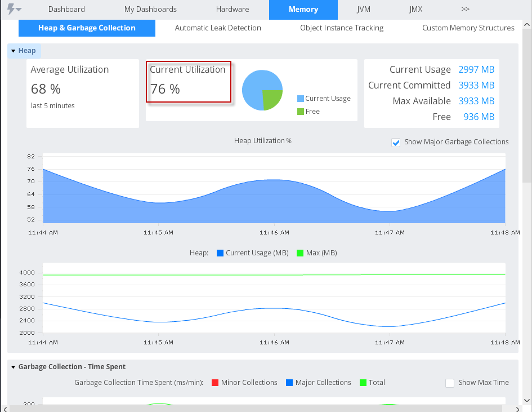This screenshot has height=412, width=532.
Task: Click the vertical scrollbar thumb
Action: click(x=527, y=106)
